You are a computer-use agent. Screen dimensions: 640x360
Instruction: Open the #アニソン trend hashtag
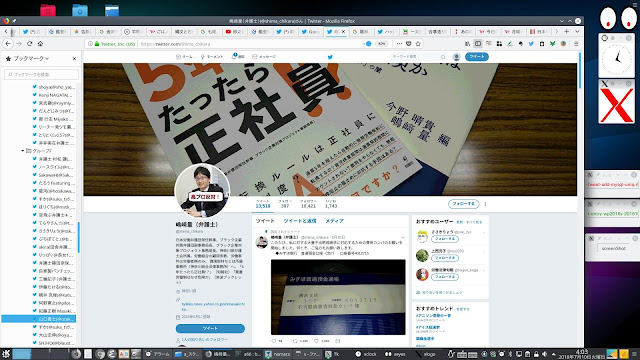point(433,316)
